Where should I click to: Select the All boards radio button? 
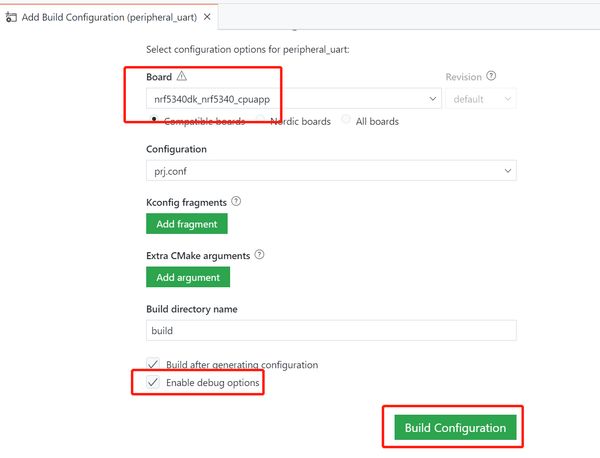(x=346, y=121)
